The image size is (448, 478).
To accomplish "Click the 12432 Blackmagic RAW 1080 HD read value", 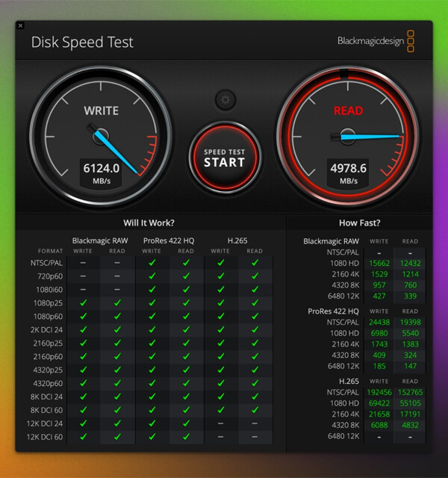I will [410, 264].
